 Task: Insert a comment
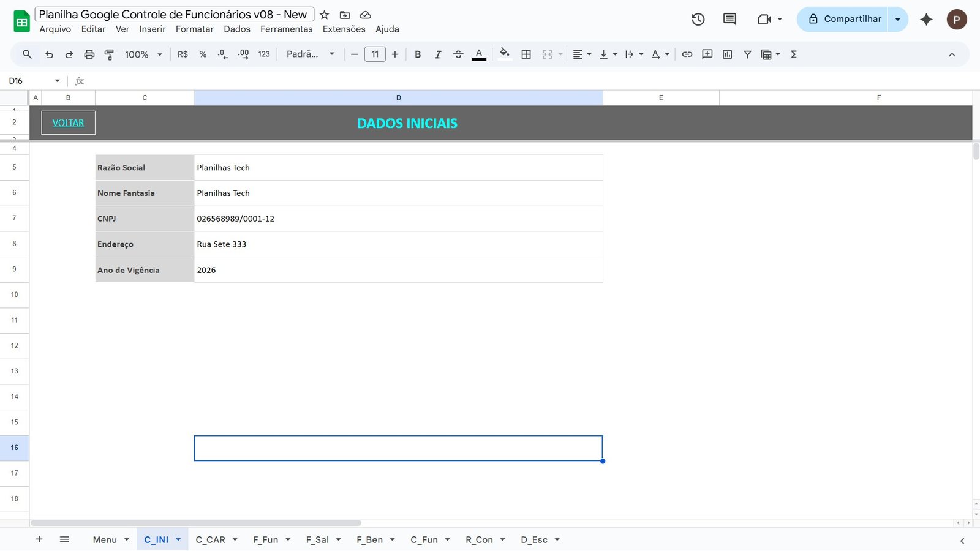point(707,54)
